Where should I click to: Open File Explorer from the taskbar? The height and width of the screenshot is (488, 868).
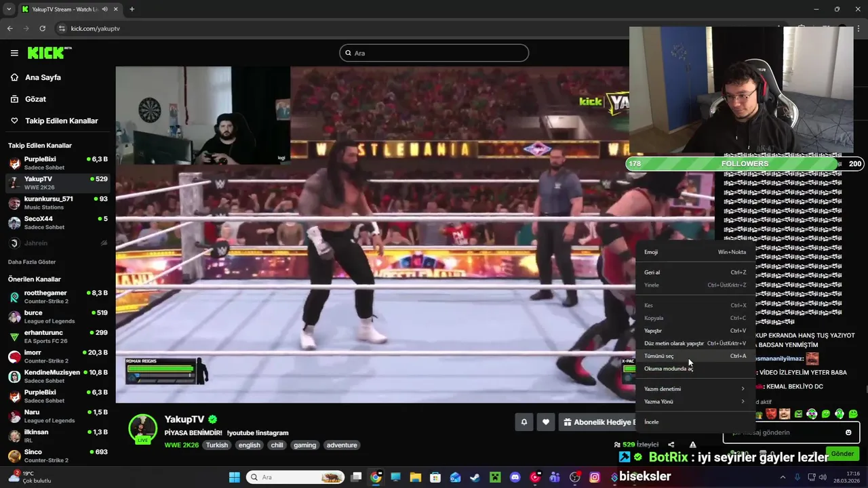(x=415, y=477)
